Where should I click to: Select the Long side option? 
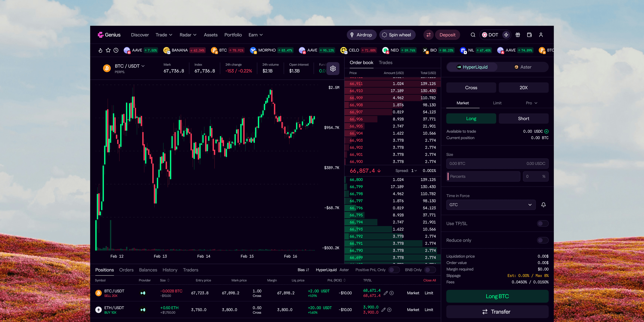pyautogui.click(x=471, y=119)
